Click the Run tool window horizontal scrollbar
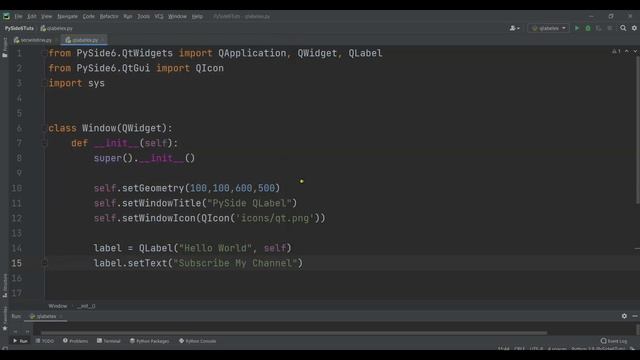 (294, 333)
